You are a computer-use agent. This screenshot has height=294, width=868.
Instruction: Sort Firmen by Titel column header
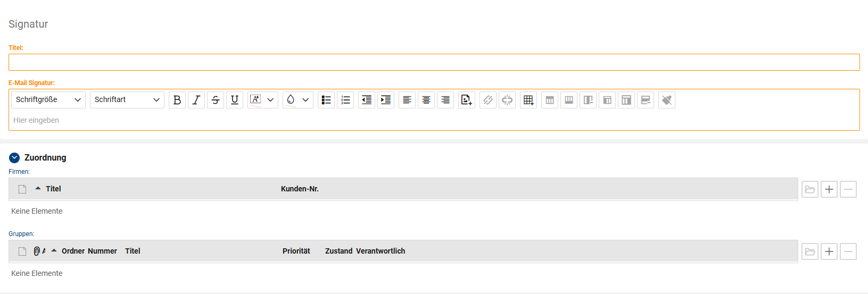(x=53, y=189)
